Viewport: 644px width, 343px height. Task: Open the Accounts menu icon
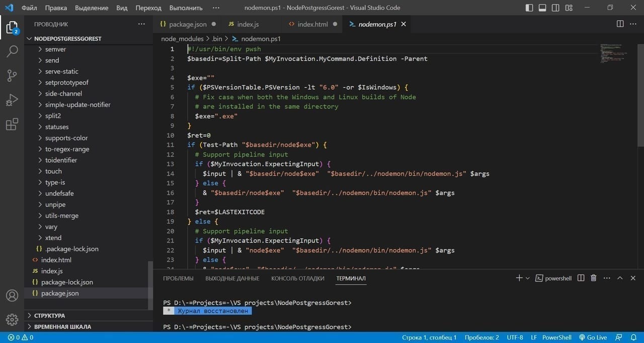point(12,296)
